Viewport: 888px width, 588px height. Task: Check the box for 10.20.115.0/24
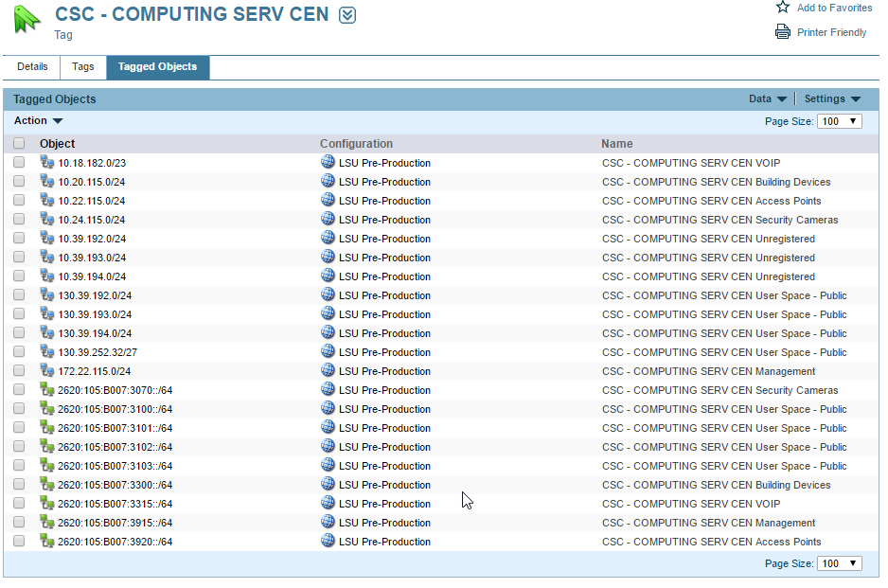19,181
